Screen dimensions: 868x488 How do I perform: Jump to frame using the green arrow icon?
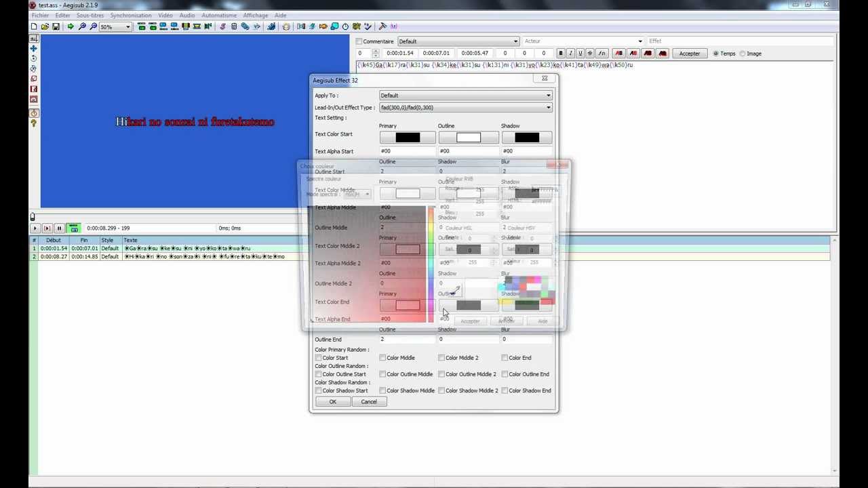pos(71,26)
